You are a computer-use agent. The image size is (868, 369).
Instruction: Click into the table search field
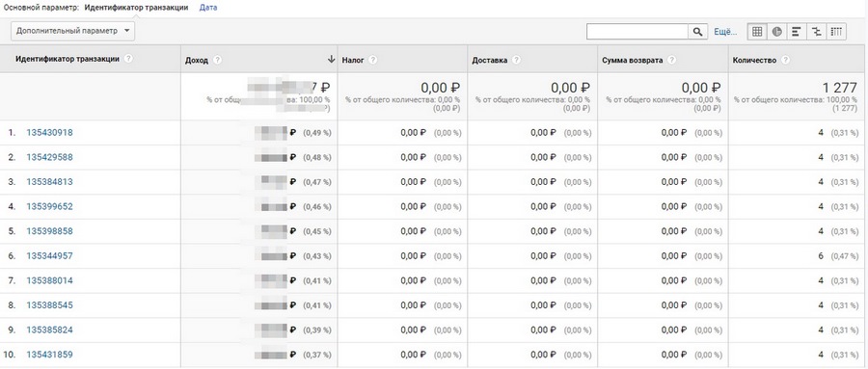coord(637,32)
